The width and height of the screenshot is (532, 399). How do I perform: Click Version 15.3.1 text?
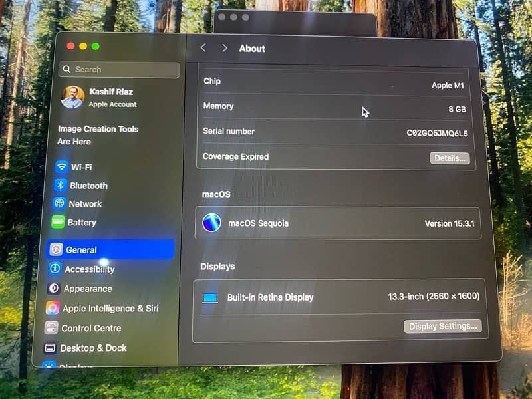pos(450,223)
